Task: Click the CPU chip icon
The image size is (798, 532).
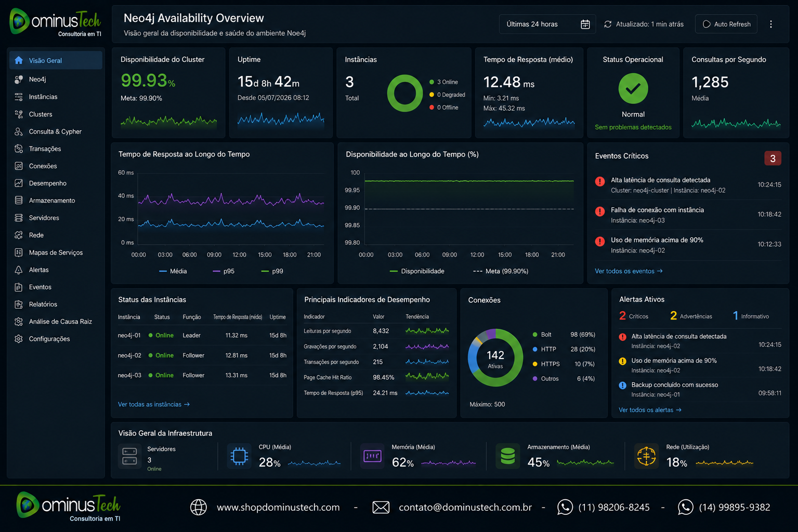Action: point(239,456)
